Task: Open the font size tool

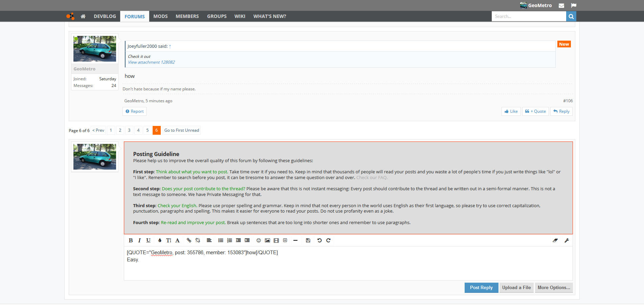Action: coord(169,240)
